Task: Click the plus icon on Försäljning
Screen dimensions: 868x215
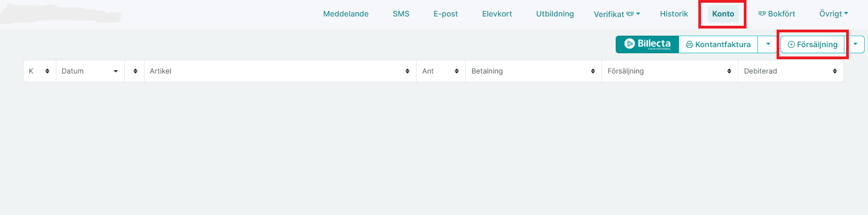Action: tap(791, 44)
